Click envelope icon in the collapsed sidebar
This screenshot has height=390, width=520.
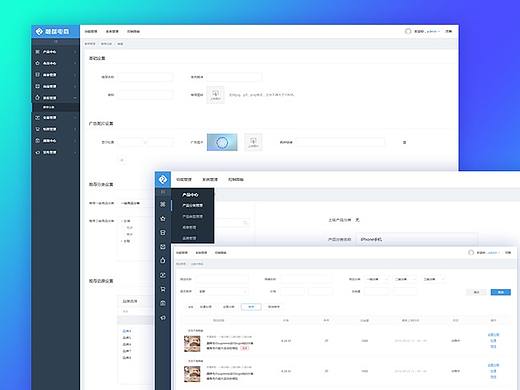163,247
